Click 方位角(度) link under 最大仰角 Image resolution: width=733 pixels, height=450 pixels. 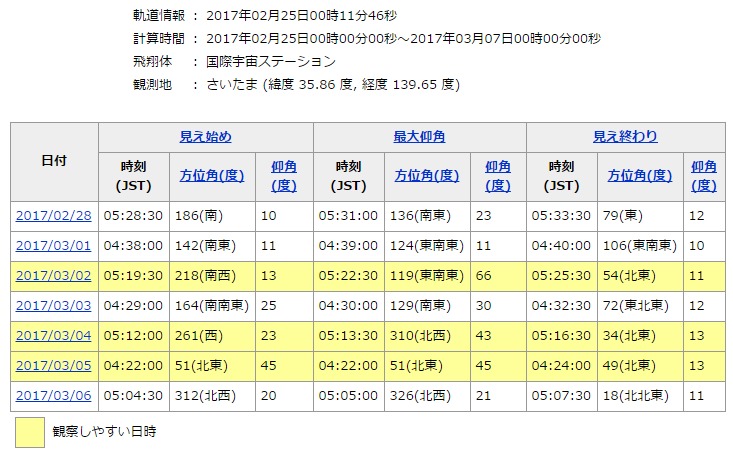click(x=427, y=176)
